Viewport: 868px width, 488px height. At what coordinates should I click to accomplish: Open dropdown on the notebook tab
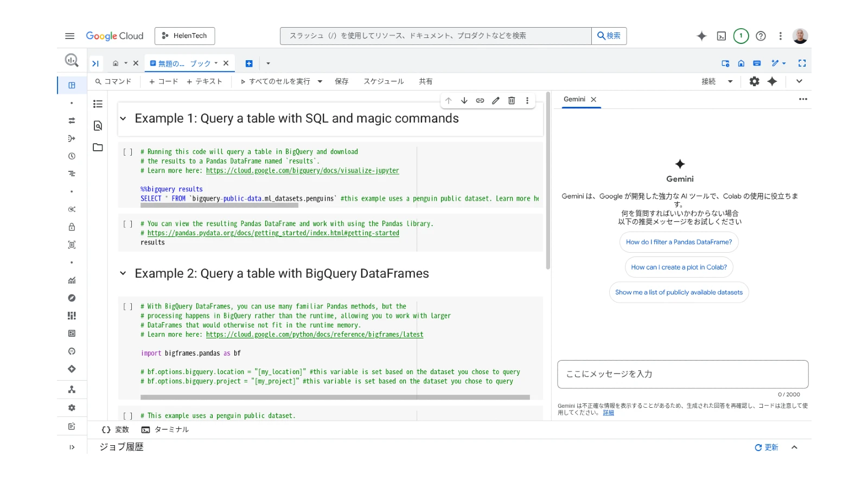point(216,63)
